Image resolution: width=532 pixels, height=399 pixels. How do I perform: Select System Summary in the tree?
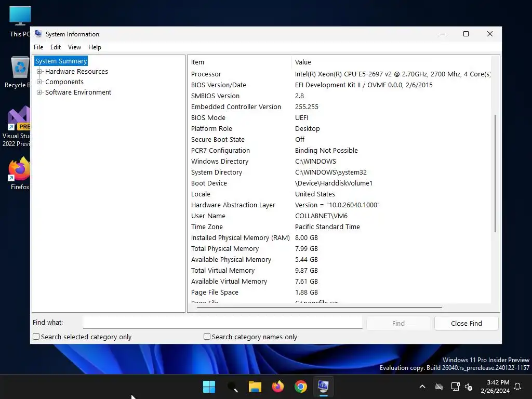[x=61, y=61]
